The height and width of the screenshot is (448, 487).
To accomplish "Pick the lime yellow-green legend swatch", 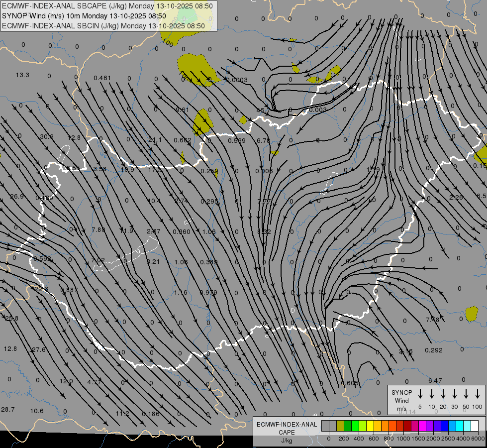I will [x=363, y=426].
